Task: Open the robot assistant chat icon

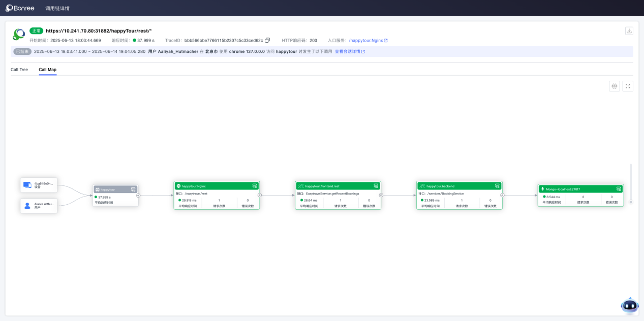Action: (x=629, y=305)
